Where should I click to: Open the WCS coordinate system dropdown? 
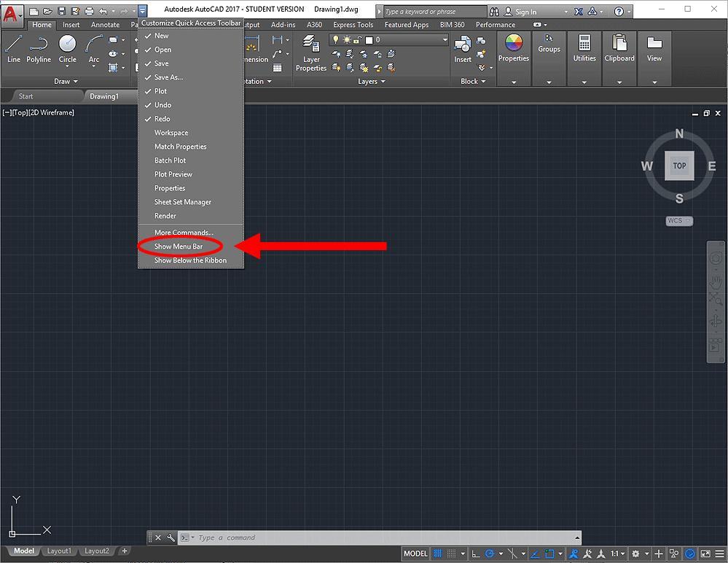679,221
